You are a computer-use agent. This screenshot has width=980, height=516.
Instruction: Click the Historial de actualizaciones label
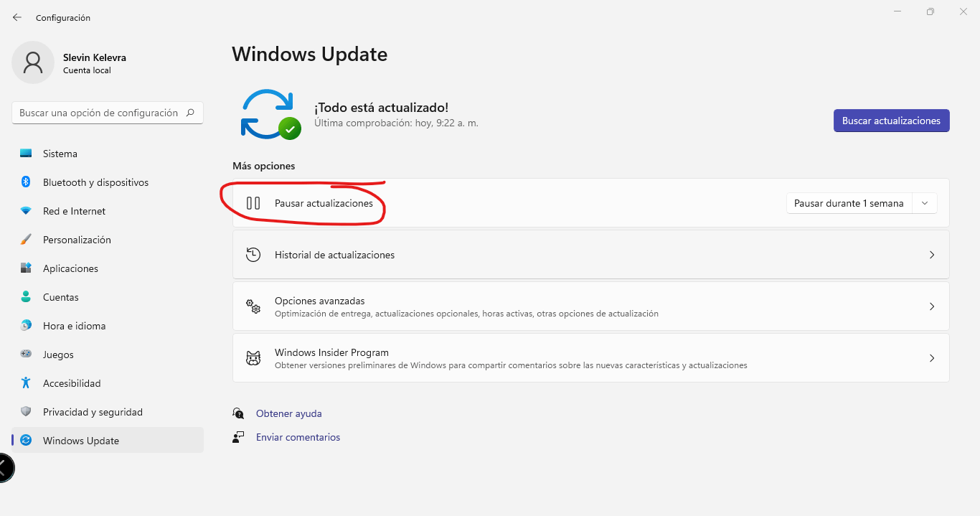pos(334,255)
